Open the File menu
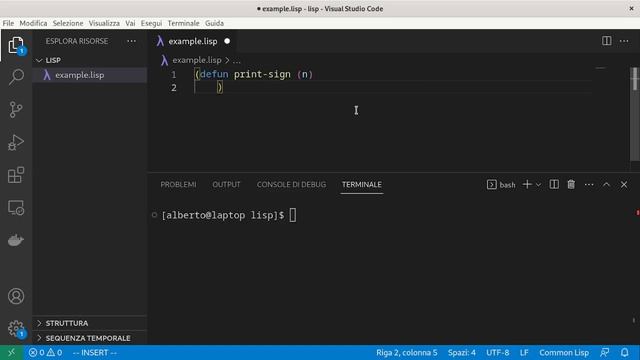The height and width of the screenshot is (360, 640). [8, 23]
